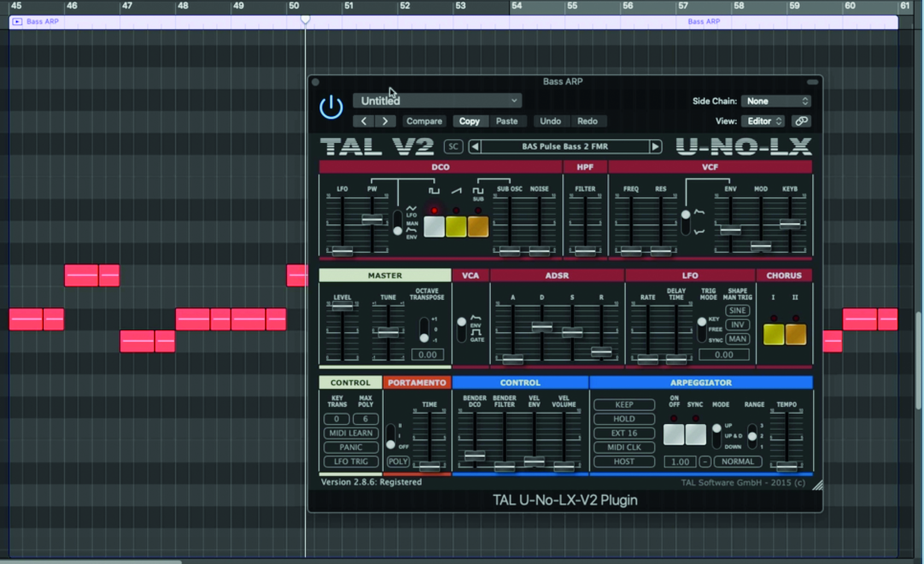Image resolution: width=924 pixels, height=564 pixels.
Task: Click the Bass ARP region icon in the track header
Action: coord(17,22)
